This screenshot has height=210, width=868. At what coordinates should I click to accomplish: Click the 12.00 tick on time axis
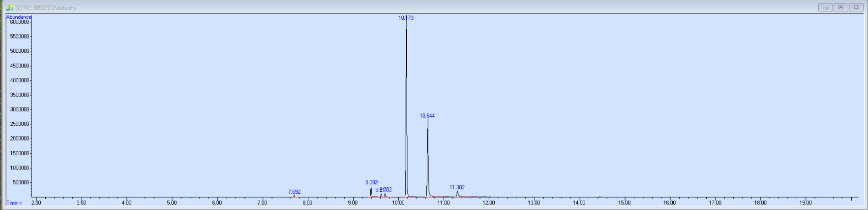click(x=488, y=203)
